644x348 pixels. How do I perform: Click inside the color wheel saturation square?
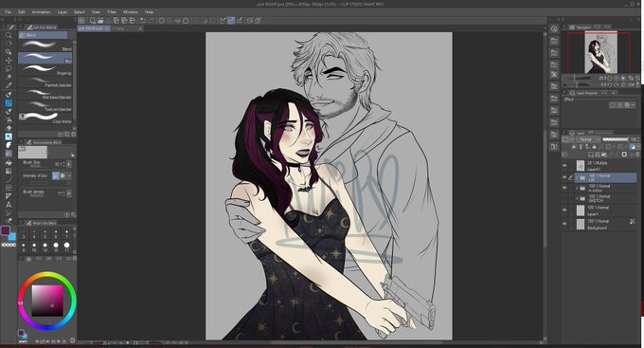click(x=47, y=301)
